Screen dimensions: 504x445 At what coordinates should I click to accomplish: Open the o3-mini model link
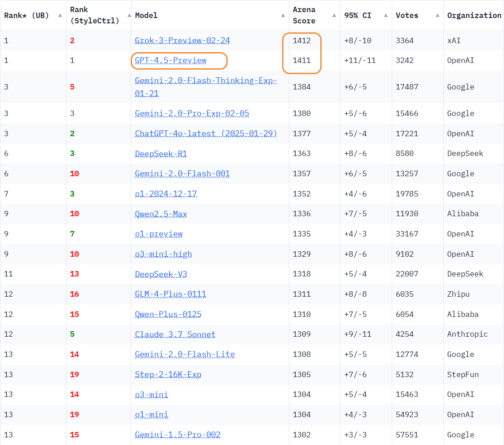151,395
